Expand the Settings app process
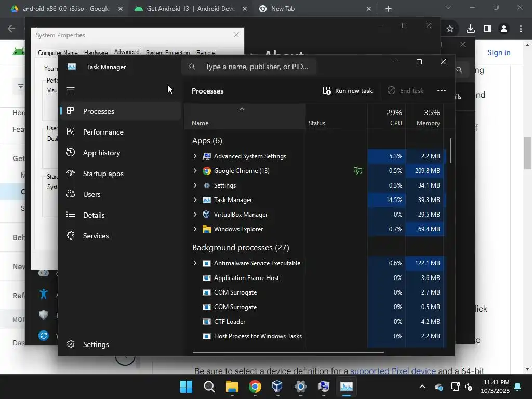Screen dimensions: 532x399 click(195, 185)
